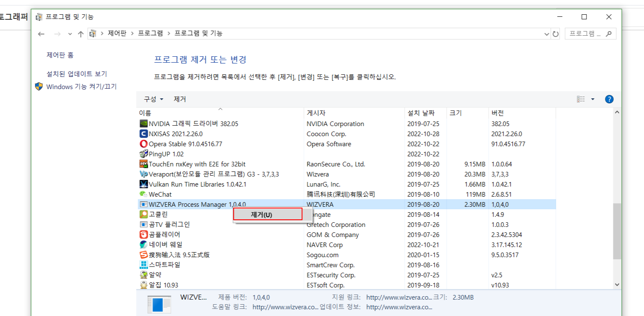This screenshot has width=644, height=316.
Task: Click the Windows features shield icon
Action: [x=39, y=87]
